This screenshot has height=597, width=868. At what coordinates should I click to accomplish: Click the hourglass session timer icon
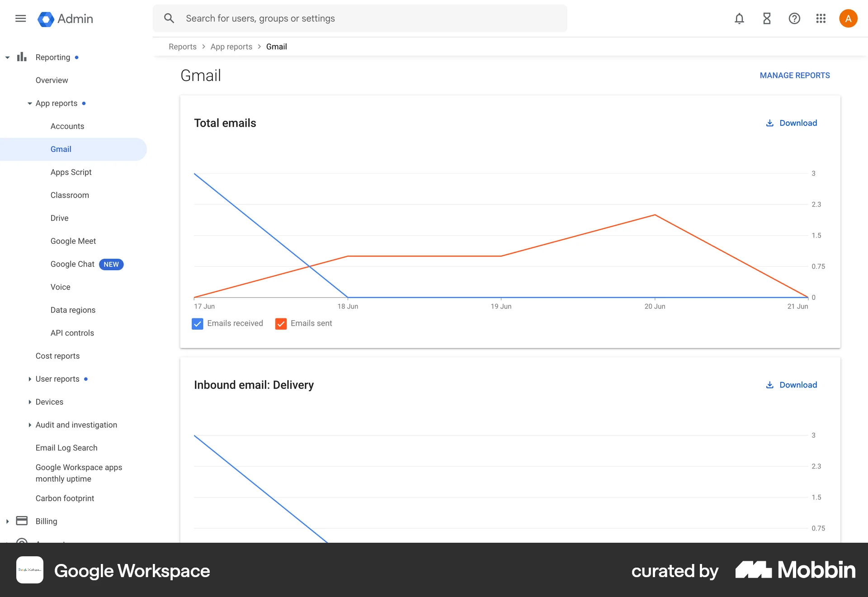[767, 18]
